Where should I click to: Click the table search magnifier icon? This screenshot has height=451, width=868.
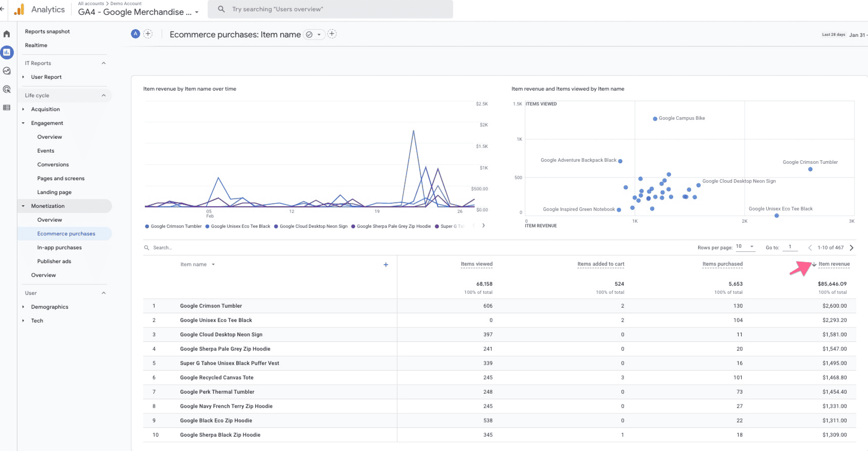(147, 248)
